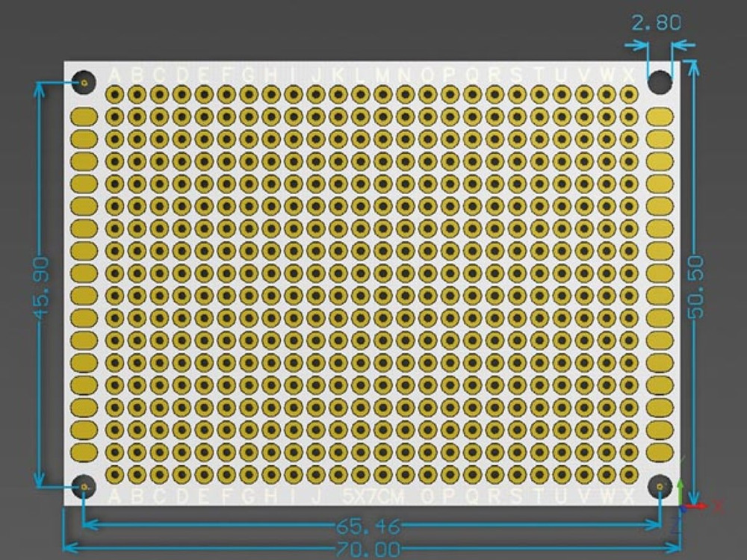Click the 2.80 dimension label
Viewport: 747px width, 560px height.
click(656, 22)
